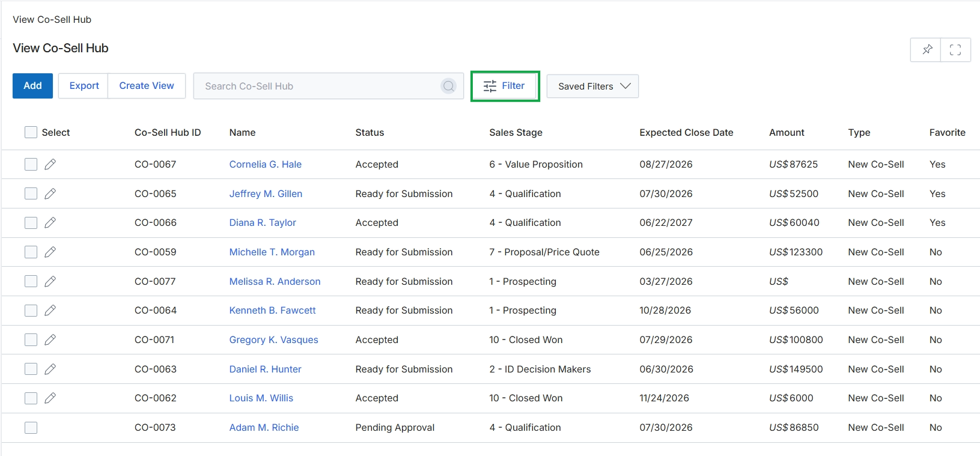
Task: Click the Type column header
Action: click(x=859, y=132)
